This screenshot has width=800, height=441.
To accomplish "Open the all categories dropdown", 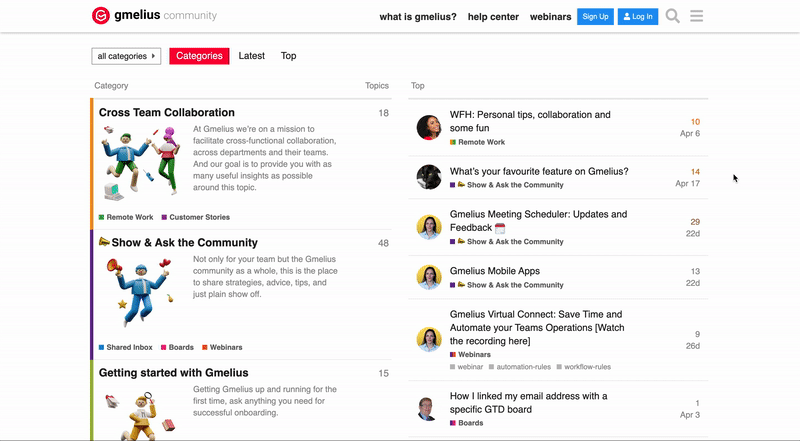I will tap(126, 56).
